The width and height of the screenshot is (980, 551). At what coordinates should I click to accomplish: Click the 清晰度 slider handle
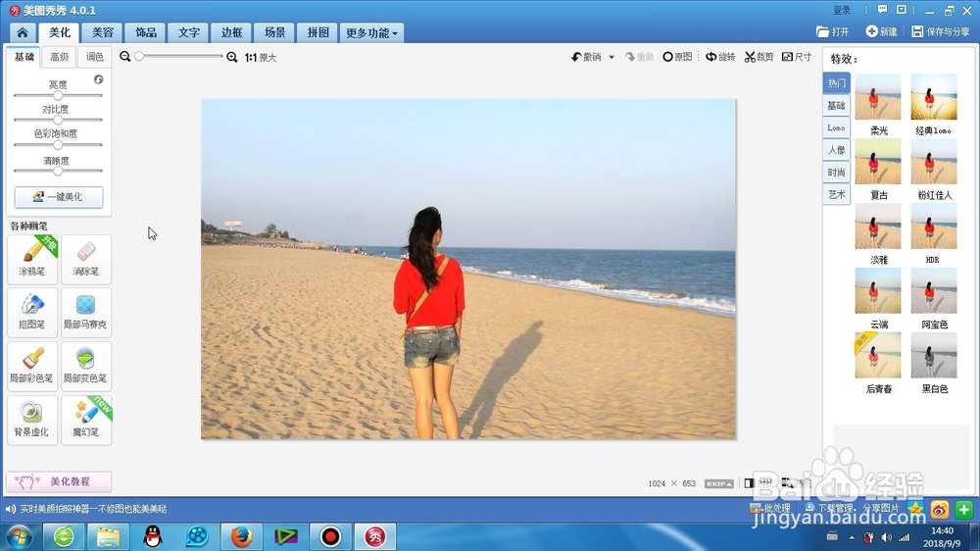58,171
